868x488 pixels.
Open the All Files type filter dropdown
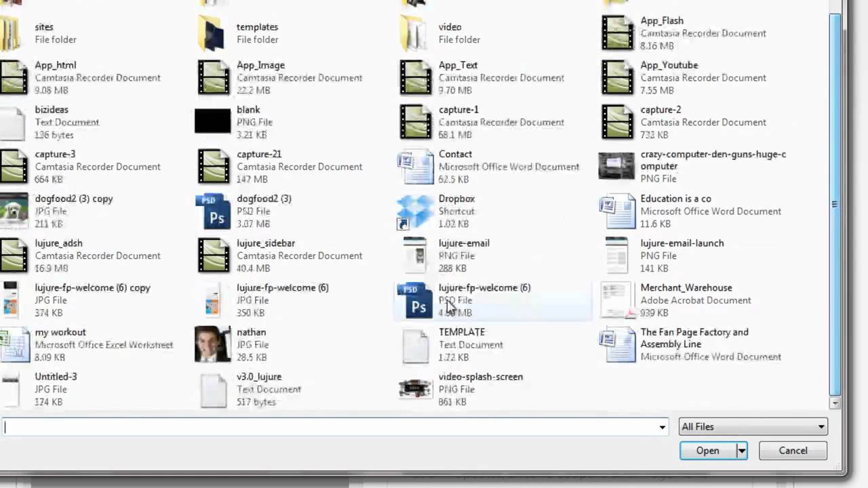pyautogui.click(x=753, y=427)
